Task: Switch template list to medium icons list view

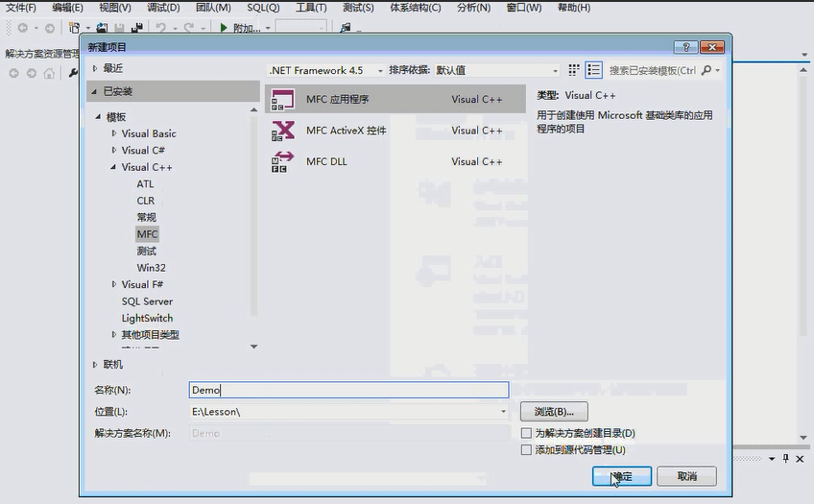Action: click(x=593, y=70)
